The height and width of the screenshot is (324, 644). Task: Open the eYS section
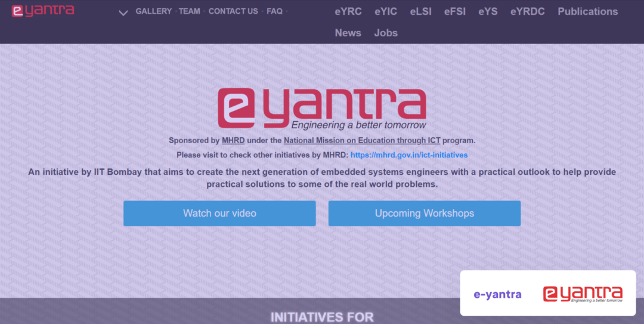coord(488,11)
